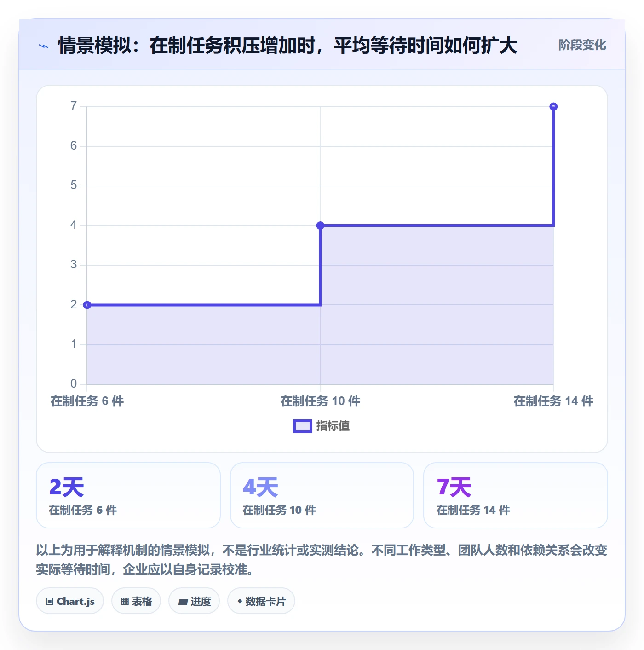Click the x-axis label 在制任务 6 件
Viewport: 644px width, 650px height.
87,401
